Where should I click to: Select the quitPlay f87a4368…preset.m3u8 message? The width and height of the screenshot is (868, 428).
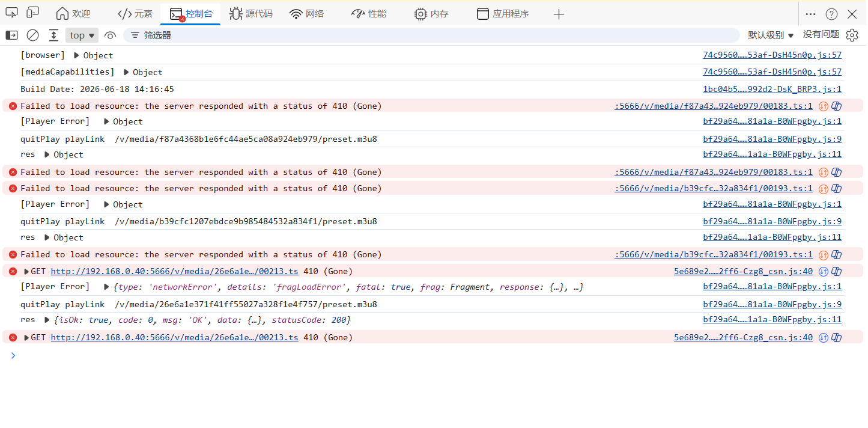[x=199, y=139]
